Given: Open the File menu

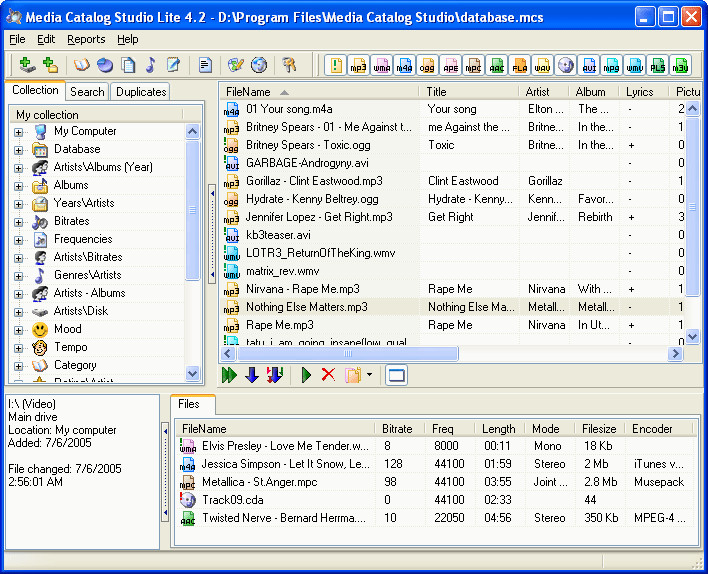Looking at the screenshot, I should click(18, 40).
